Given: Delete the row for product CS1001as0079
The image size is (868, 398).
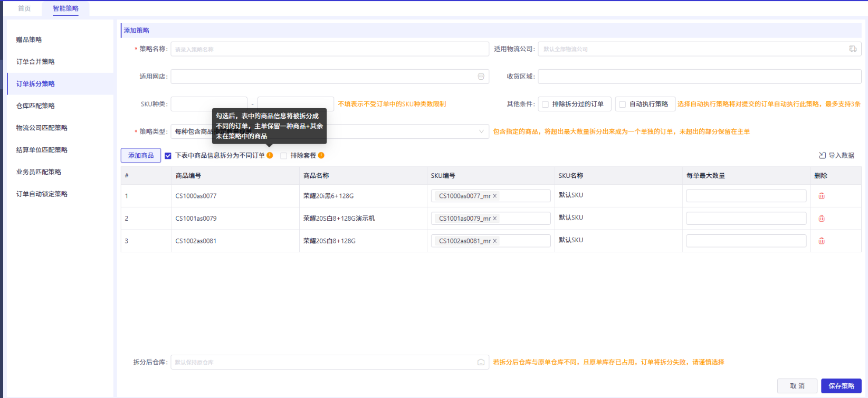Looking at the screenshot, I should pos(822,219).
